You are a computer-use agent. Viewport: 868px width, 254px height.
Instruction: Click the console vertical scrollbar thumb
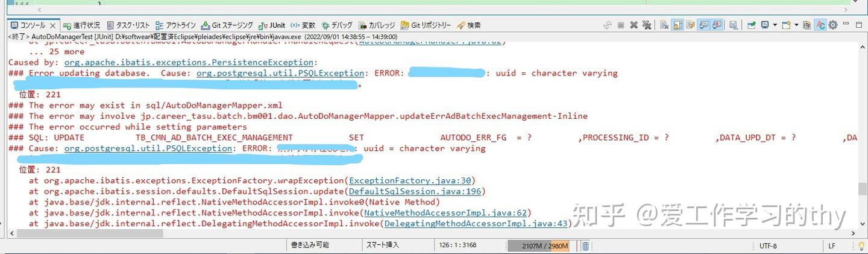click(x=863, y=188)
